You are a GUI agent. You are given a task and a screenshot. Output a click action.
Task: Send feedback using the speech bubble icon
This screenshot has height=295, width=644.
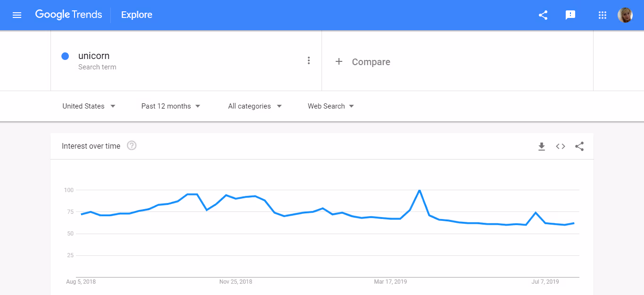point(570,15)
